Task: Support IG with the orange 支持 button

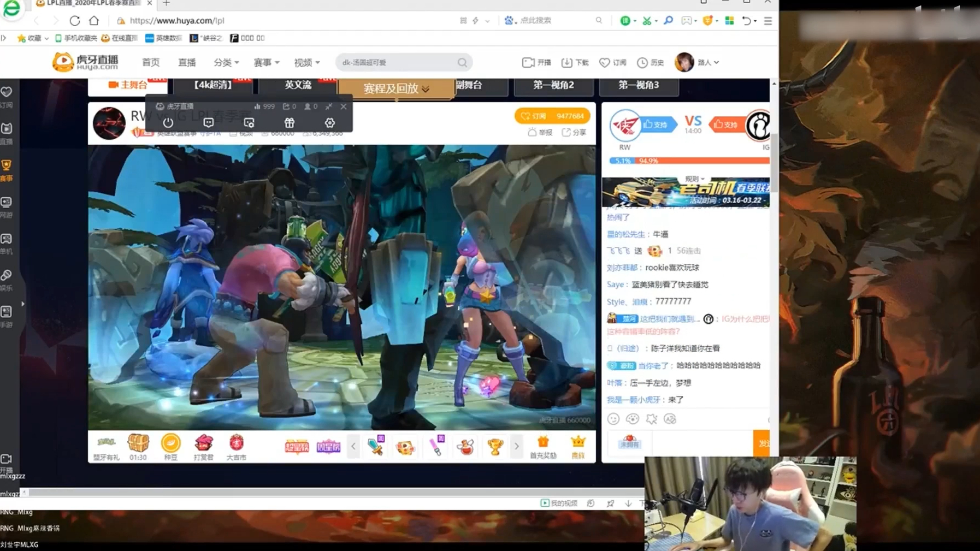Action: tap(726, 125)
